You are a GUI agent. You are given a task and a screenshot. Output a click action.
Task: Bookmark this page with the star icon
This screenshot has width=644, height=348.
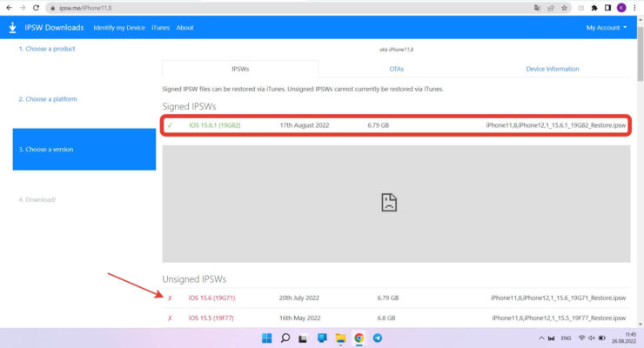point(565,8)
